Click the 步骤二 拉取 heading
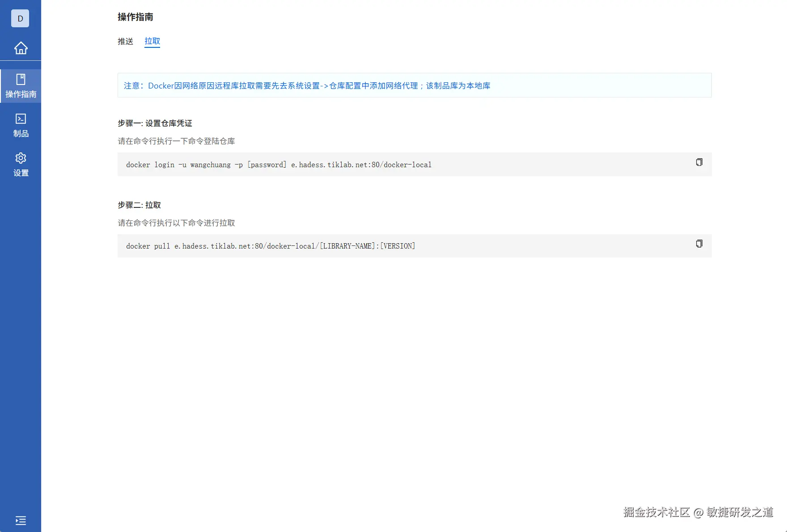The width and height of the screenshot is (787, 532). click(x=139, y=205)
